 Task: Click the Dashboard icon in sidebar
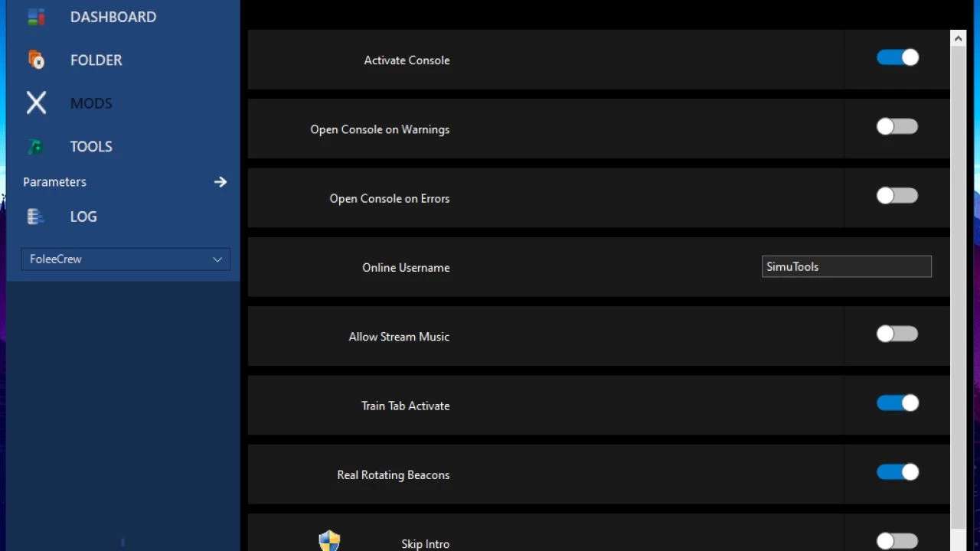point(36,17)
